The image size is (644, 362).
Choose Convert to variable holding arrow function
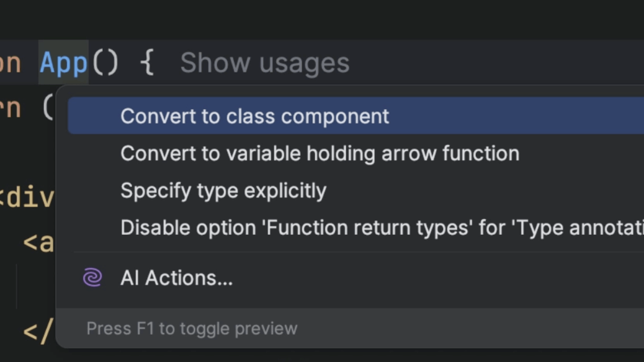point(319,153)
